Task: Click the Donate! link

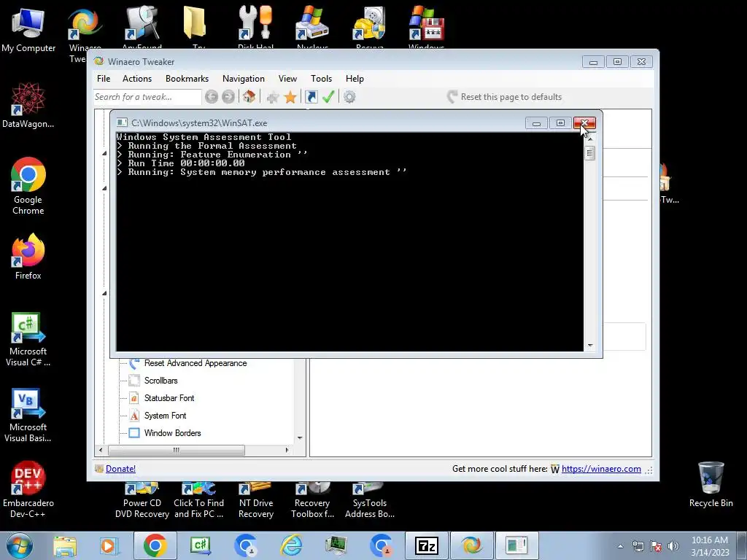Action: (120, 469)
